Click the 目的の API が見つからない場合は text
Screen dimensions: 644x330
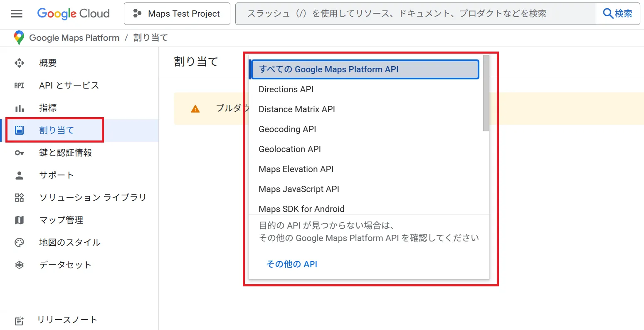pos(326,225)
